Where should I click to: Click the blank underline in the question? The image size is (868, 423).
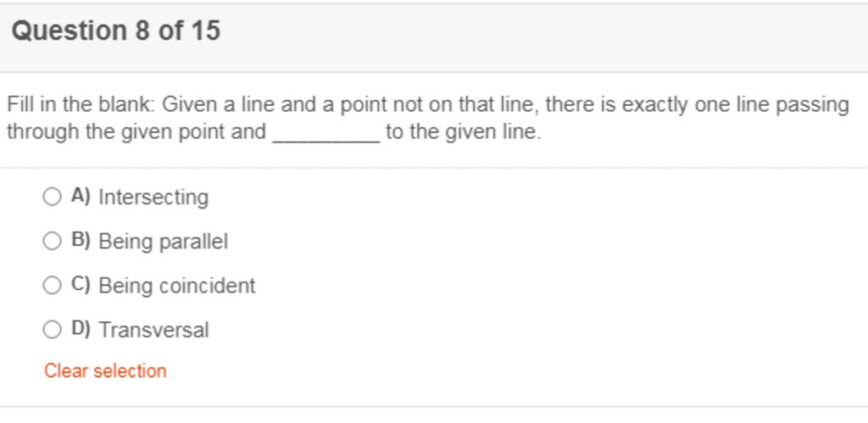point(326,136)
